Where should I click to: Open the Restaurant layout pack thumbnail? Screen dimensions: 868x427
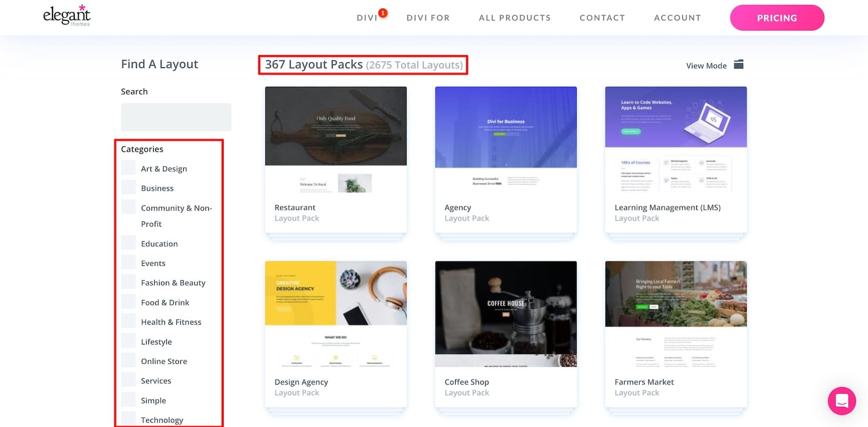click(336, 140)
